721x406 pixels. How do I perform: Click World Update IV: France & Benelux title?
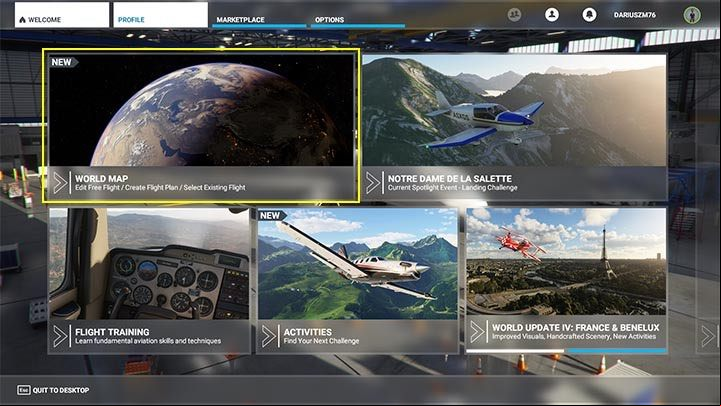[x=576, y=327]
